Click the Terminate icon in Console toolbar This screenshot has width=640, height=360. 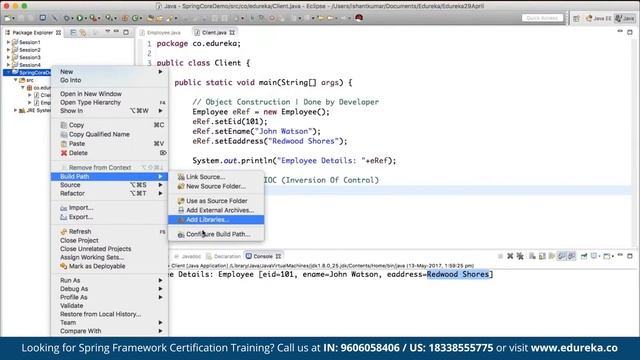pyautogui.click(x=500, y=256)
